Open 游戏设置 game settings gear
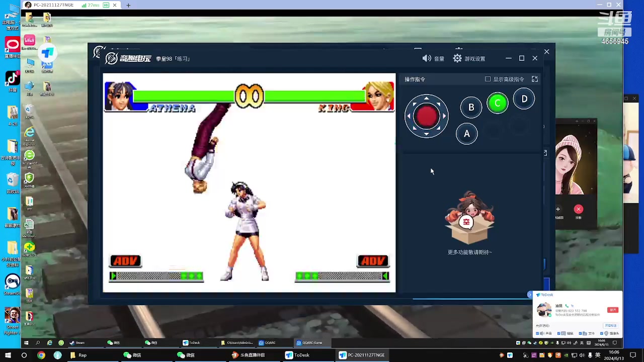Screen dimensions: 644x362 [457, 58]
